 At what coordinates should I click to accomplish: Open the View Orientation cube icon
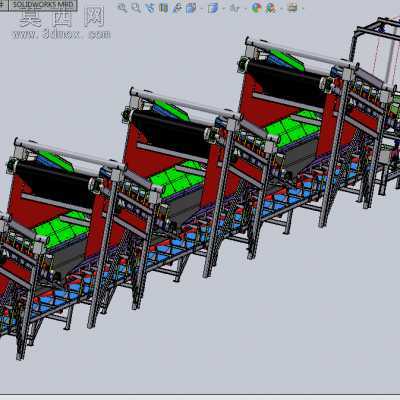coord(191,8)
